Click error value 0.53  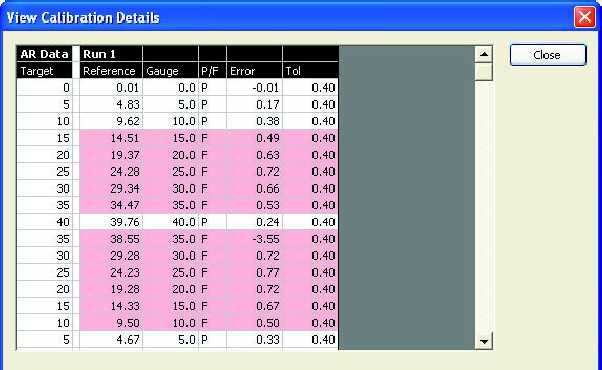[x=254, y=205]
